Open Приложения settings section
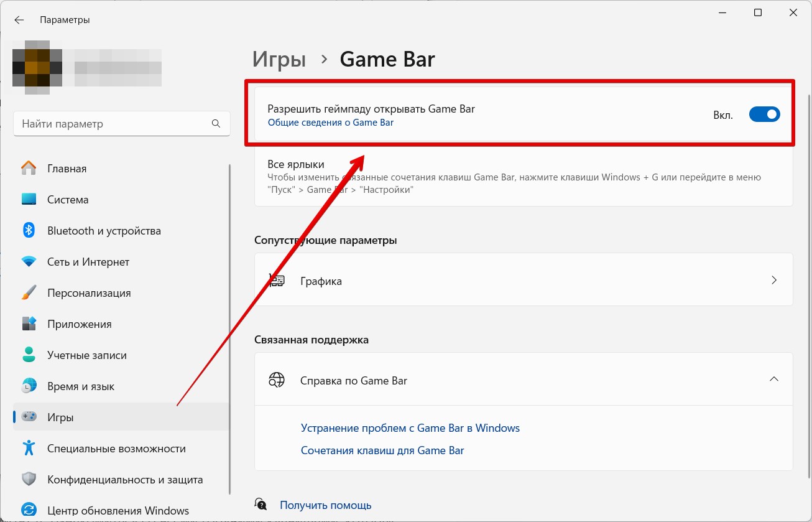Image resolution: width=812 pixels, height=522 pixels. click(121, 324)
